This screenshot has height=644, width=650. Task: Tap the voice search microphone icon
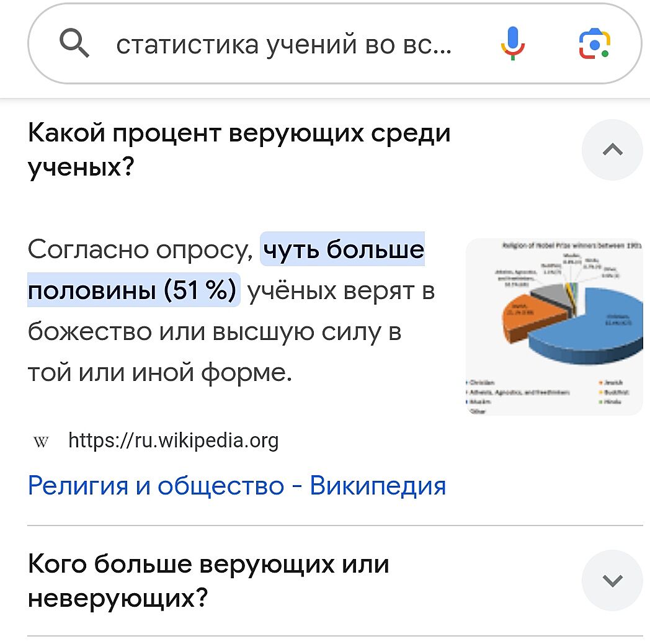(513, 45)
